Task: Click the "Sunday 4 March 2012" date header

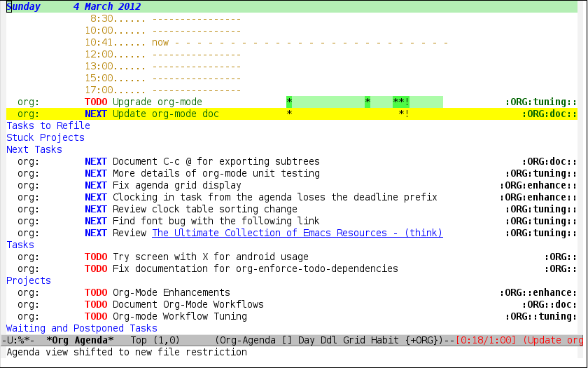Action: pos(73,7)
